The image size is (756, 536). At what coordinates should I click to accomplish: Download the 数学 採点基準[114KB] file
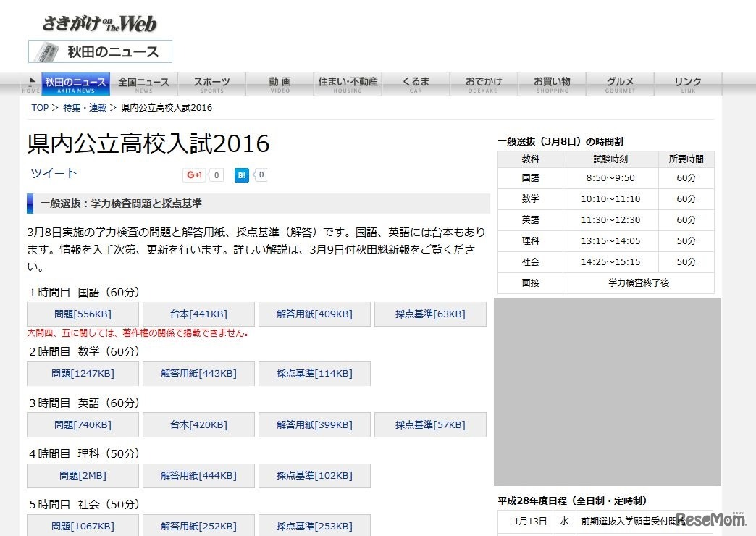click(314, 373)
